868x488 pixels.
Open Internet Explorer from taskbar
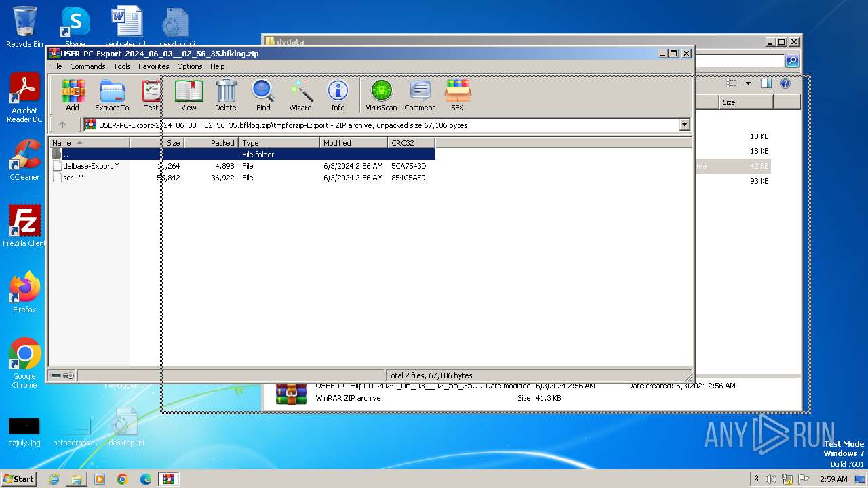pyautogui.click(x=54, y=479)
